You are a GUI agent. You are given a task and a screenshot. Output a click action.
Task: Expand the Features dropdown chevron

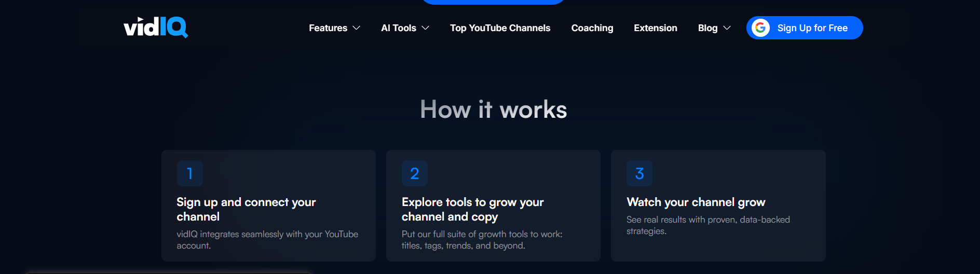(356, 28)
